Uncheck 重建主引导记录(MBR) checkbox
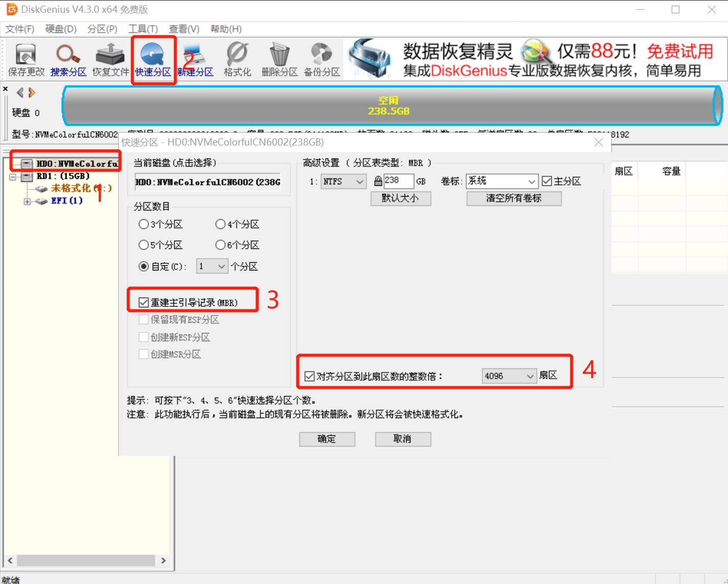 [x=144, y=303]
